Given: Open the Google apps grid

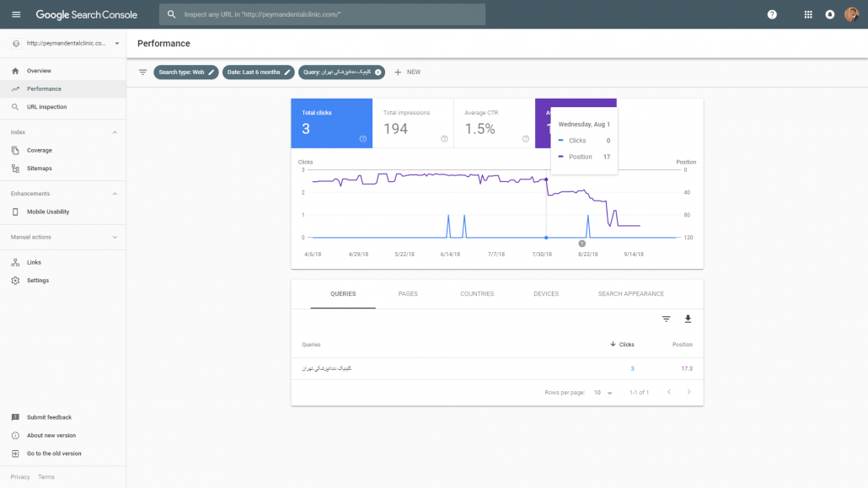Looking at the screenshot, I should [x=808, y=14].
